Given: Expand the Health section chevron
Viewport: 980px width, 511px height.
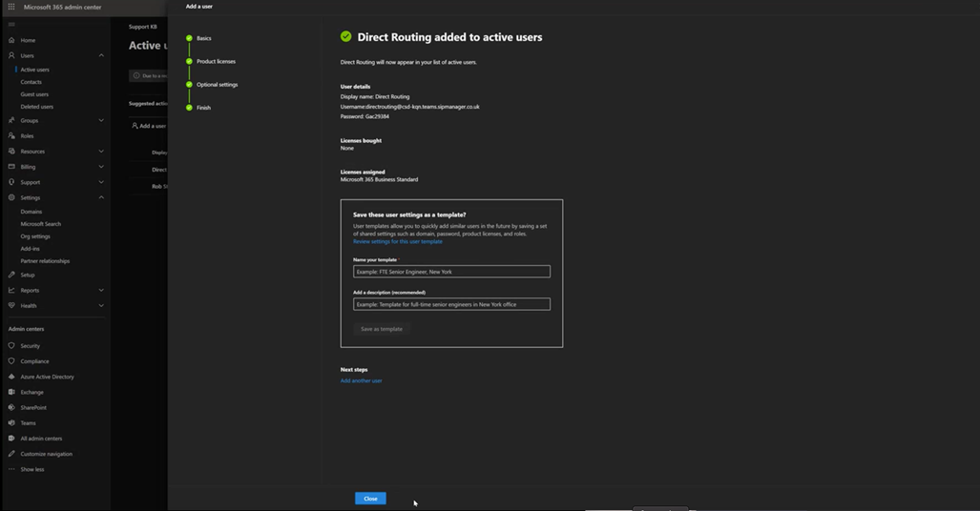Looking at the screenshot, I should 101,305.
